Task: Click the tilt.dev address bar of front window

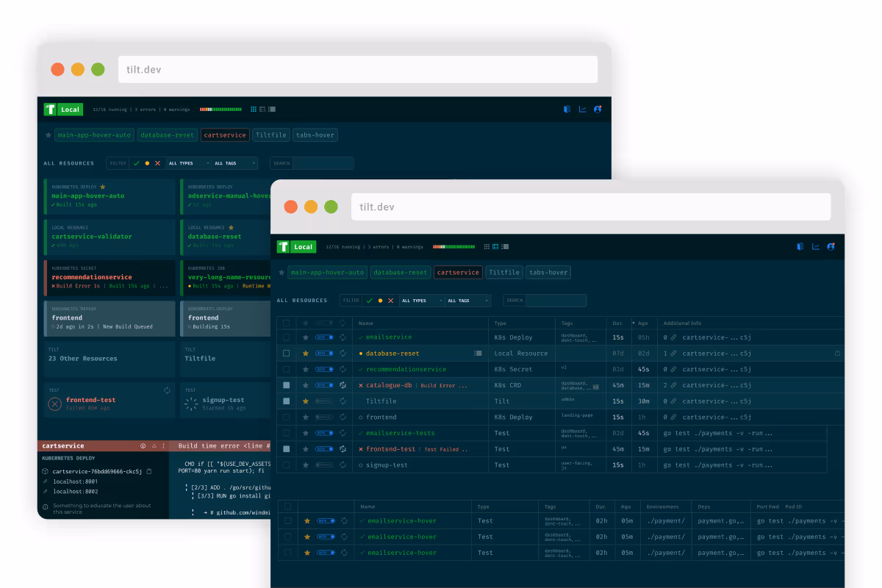Action: pyautogui.click(x=591, y=207)
